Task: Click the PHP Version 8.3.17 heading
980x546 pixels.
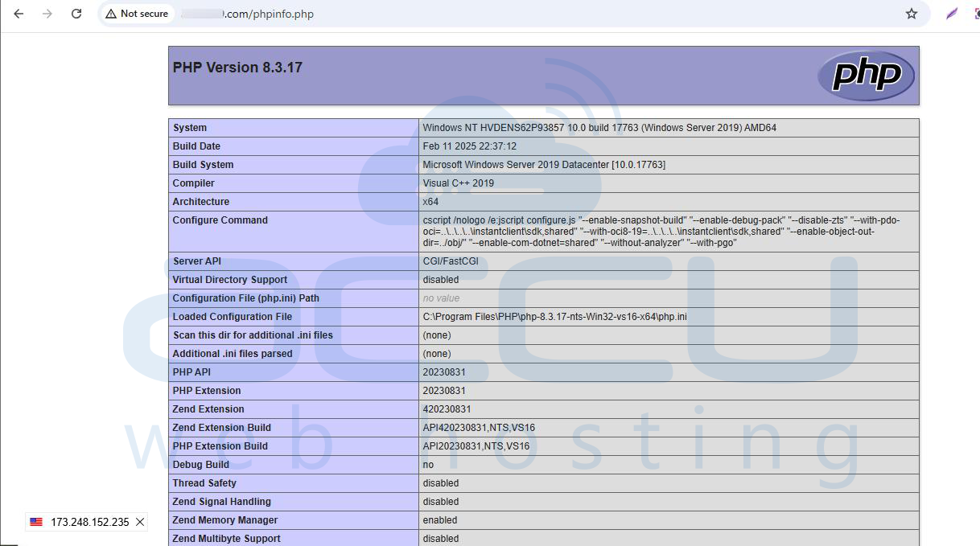Action: pos(237,68)
